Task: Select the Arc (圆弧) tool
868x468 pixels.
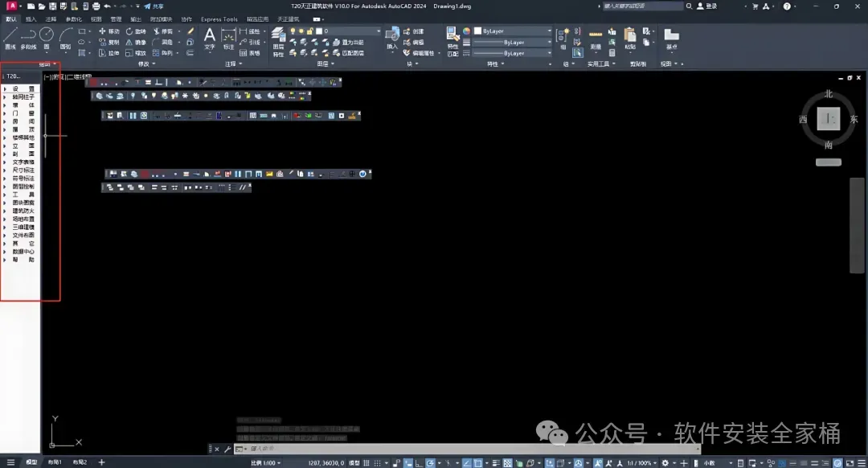Action: (x=65, y=39)
